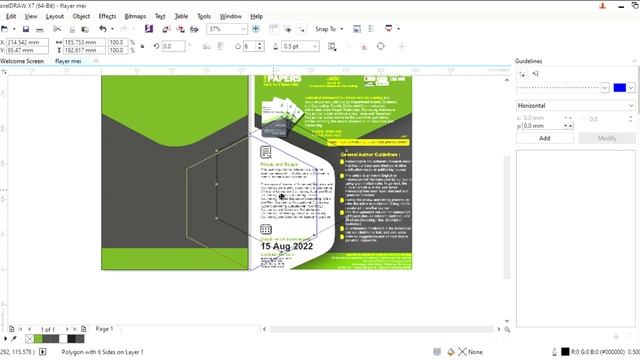
Task: Click the blue guideline color swatch
Action: tap(619, 87)
